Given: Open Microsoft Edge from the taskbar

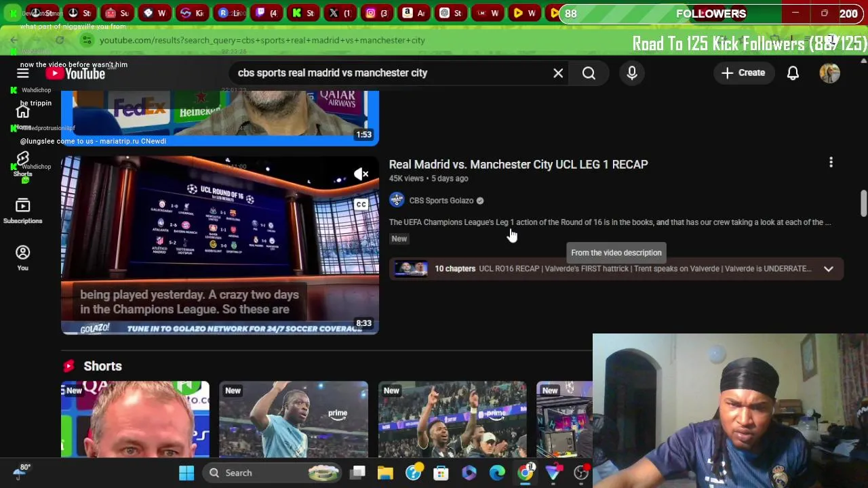Looking at the screenshot, I should click(x=497, y=472).
